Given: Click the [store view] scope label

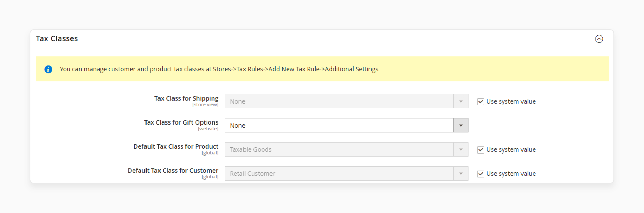Looking at the screenshot, I should pos(205,105).
